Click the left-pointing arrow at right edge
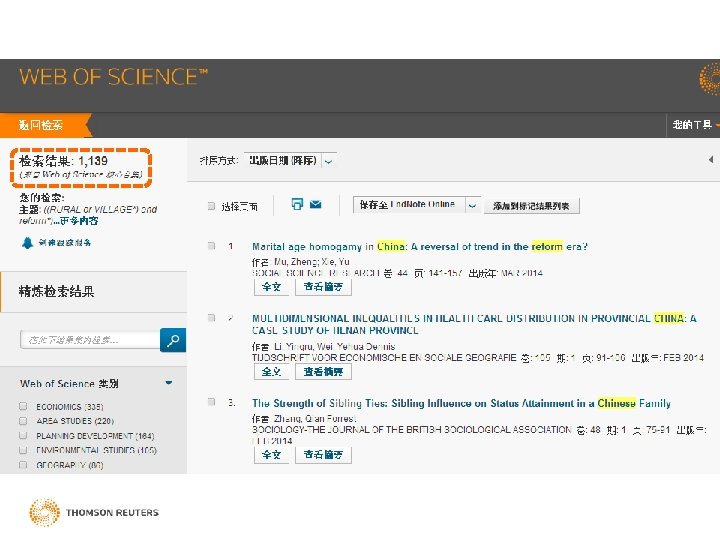 (x=711, y=160)
